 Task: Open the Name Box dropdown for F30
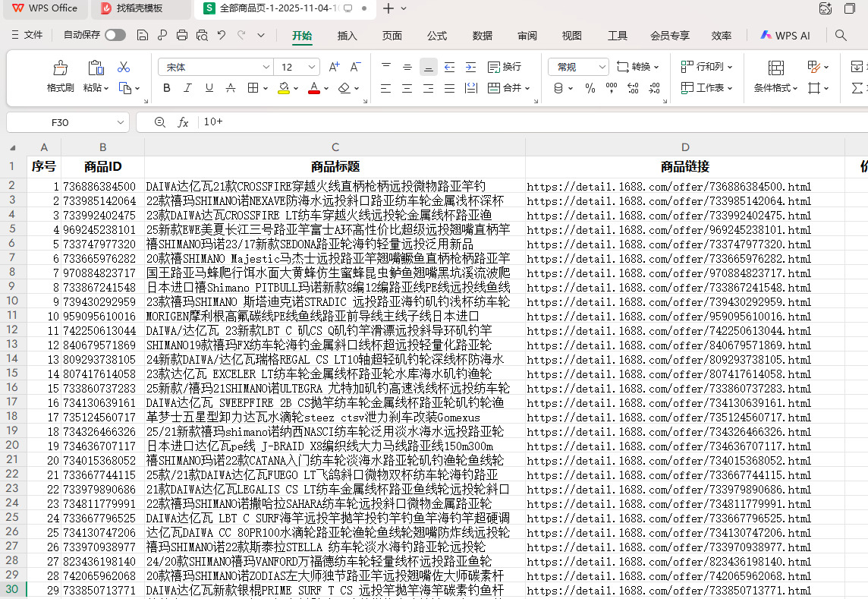coord(121,122)
